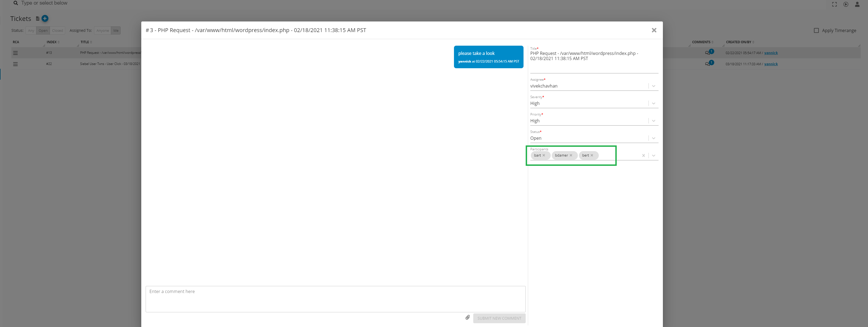The width and height of the screenshot is (868, 327).
Task: Sort by the COMMENTS column header
Action: [701, 42]
